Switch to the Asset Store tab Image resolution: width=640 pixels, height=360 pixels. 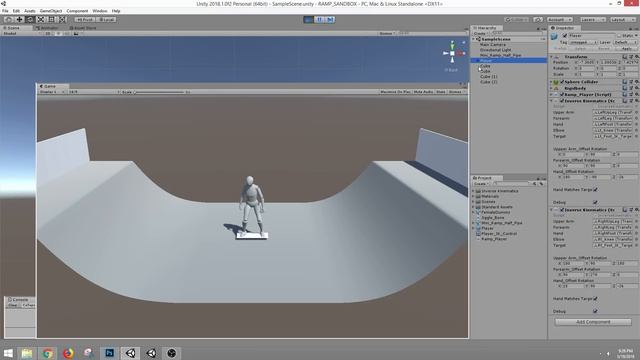[x=83, y=28]
